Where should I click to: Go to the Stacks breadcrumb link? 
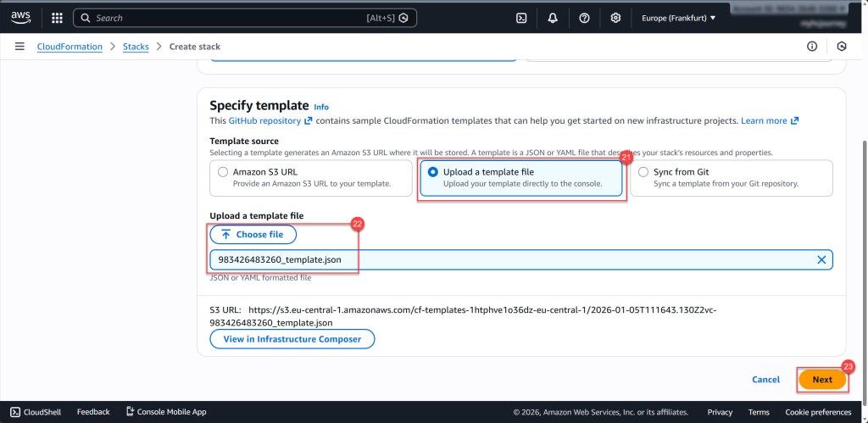coord(136,47)
